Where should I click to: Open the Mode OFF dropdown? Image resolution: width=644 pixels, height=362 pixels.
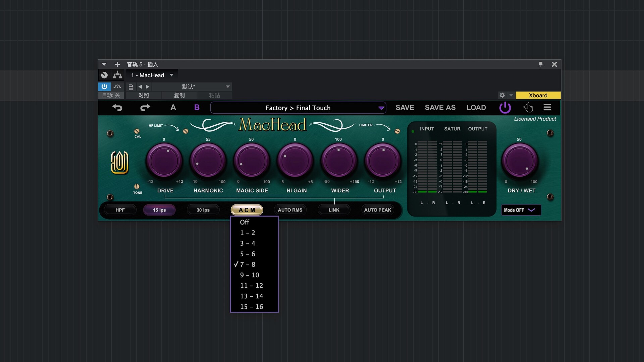tap(521, 210)
